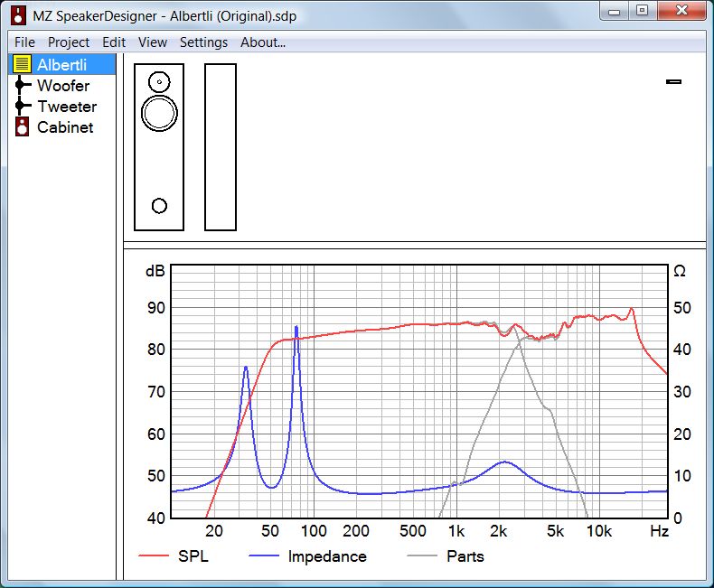Click the Ω impedance axis unit label

coord(680,271)
